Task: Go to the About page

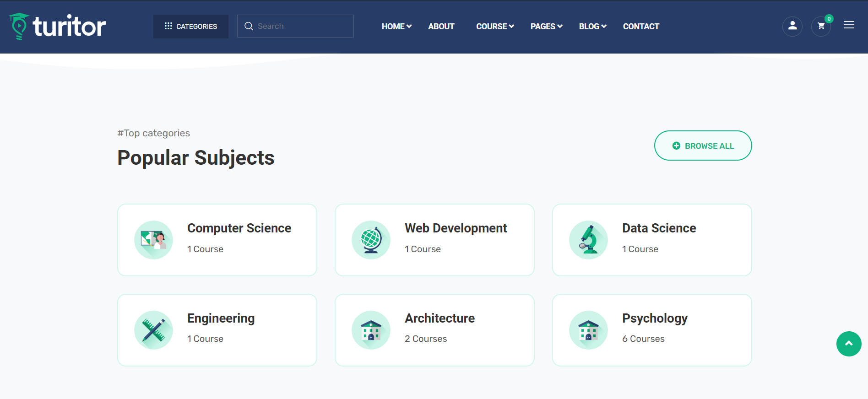Action: point(441,27)
